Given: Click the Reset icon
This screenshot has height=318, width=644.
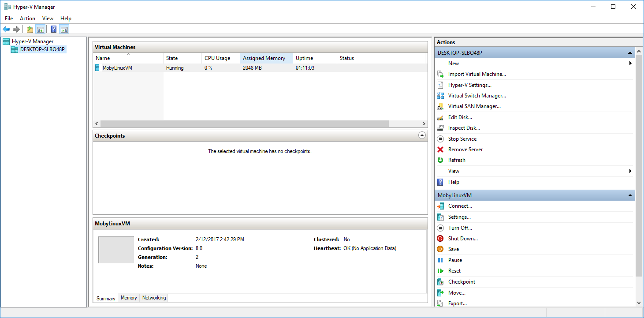Looking at the screenshot, I should pyautogui.click(x=440, y=271).
